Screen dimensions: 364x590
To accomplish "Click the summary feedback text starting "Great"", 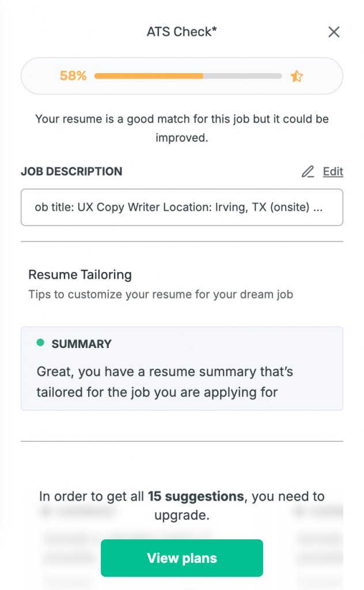I will click(165, 382).
